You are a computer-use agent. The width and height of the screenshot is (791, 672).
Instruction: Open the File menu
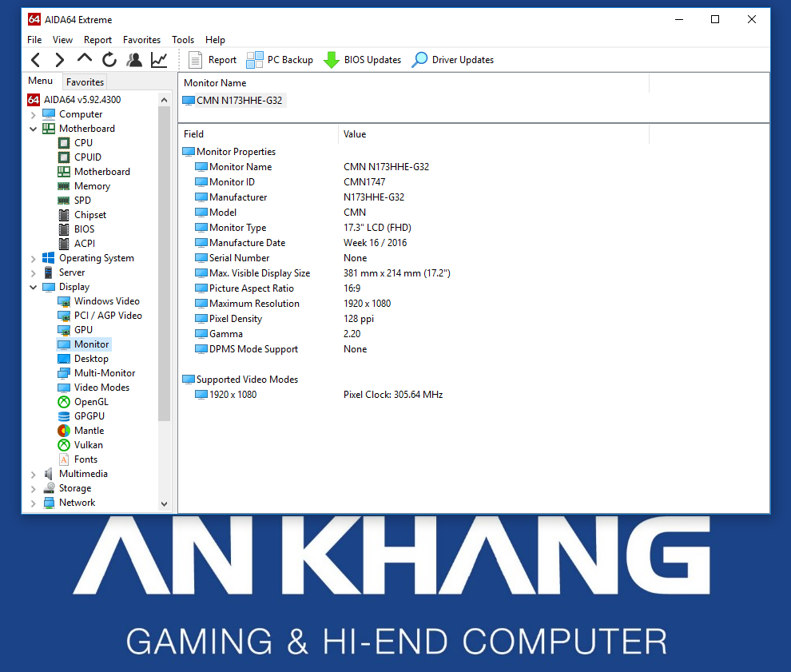coord(34,40)
